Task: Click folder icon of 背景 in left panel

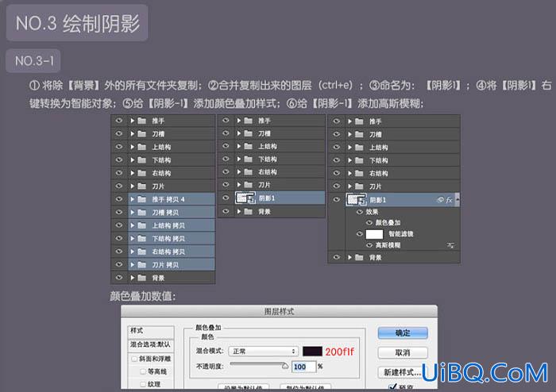Action: [x=142, y=278]
